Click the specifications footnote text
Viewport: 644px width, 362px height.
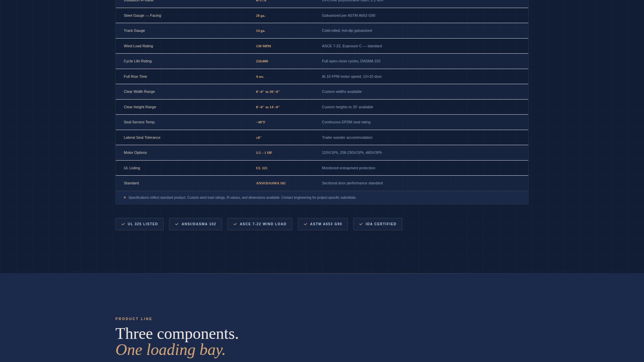[x=242, y=198]
